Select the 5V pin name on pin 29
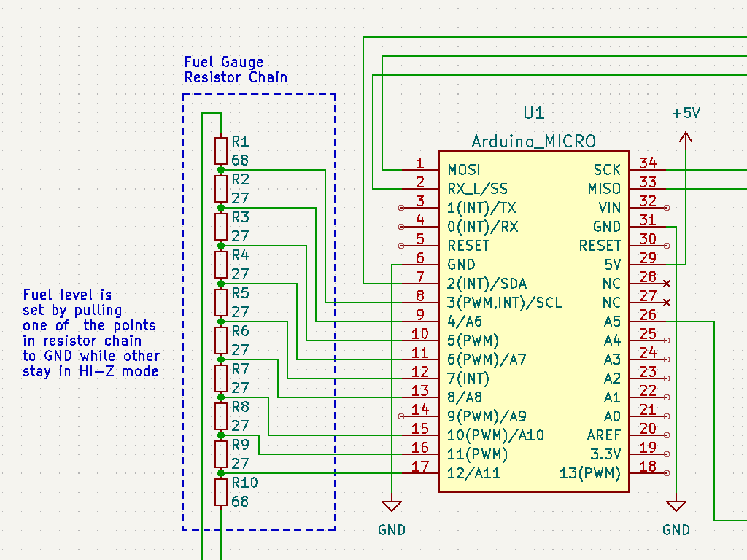The width and height of the screenshot is (747, 560). (613, 265)
